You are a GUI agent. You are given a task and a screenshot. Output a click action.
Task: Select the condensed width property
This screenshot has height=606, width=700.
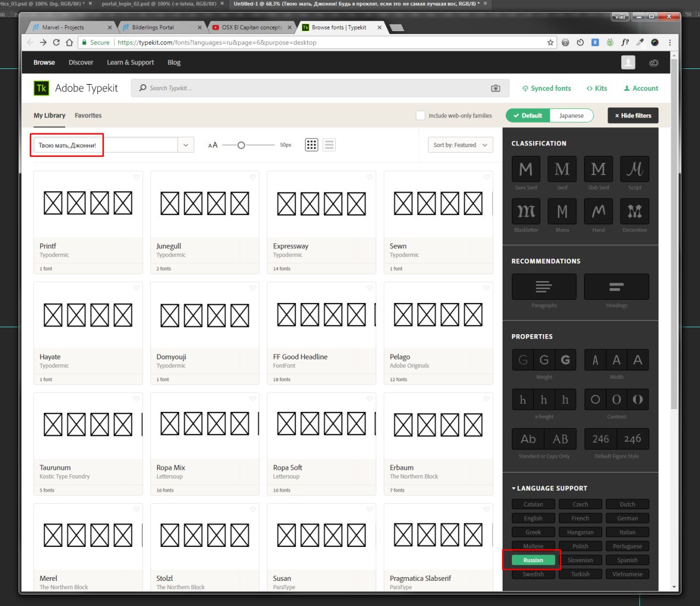[595, 360]
